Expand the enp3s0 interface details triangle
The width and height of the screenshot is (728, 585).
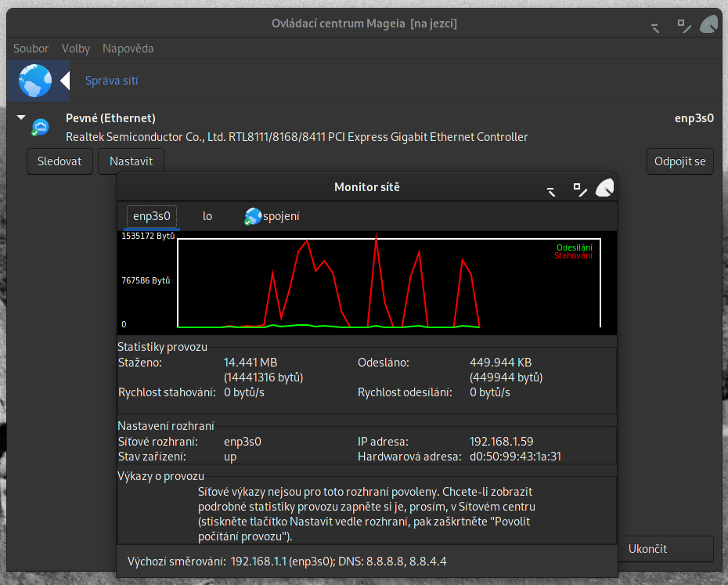pyautogui.click(x=21, y=117)
